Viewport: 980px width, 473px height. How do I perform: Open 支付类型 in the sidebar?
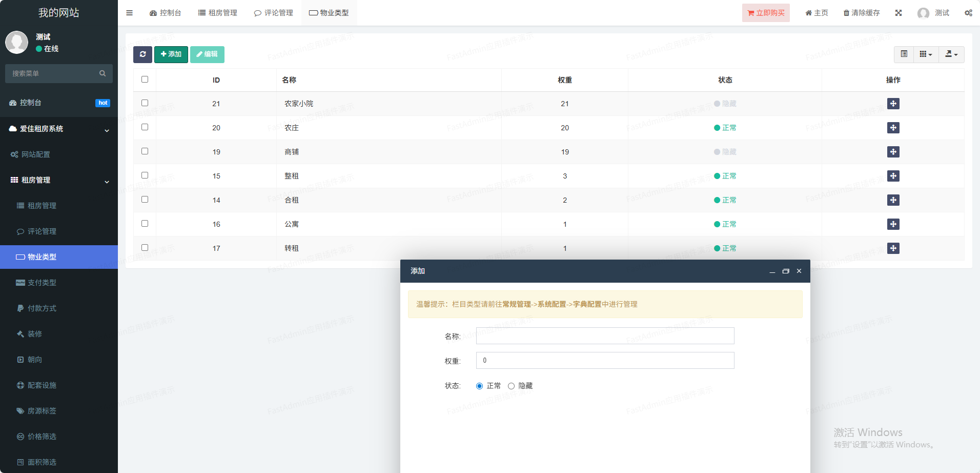tap(42, 283)
